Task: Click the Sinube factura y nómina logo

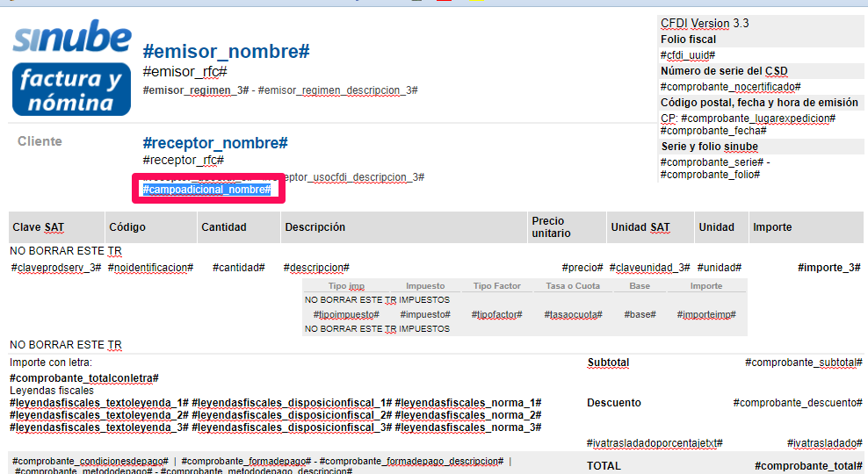Action: click(71, 68)
